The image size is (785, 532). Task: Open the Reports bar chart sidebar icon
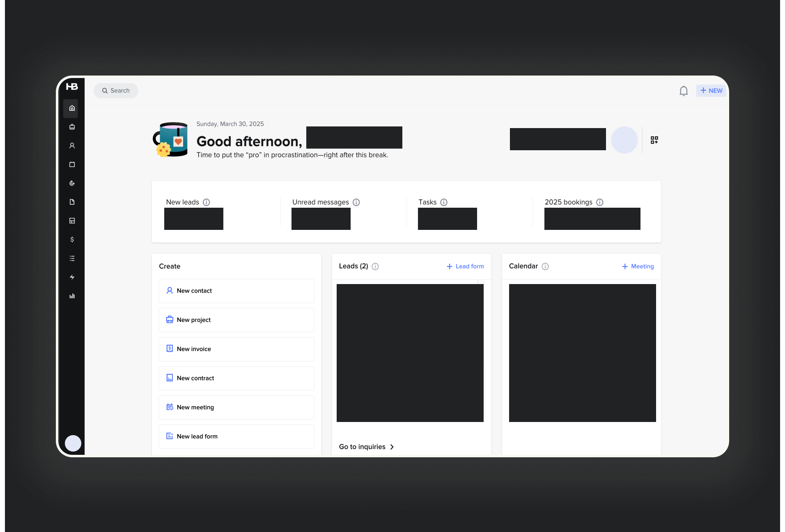click(72, 296)
